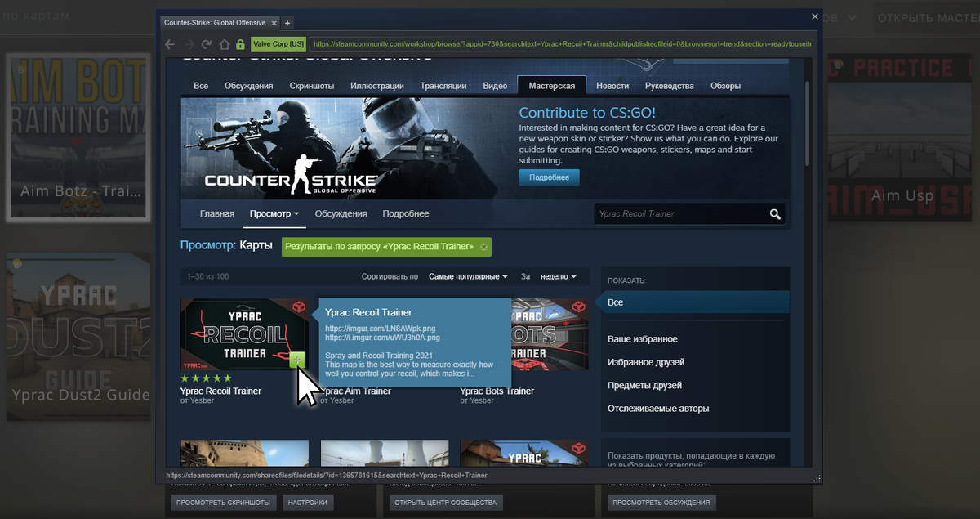Subscribe to Yprac Recoil Trainer via green plus icon

coord(296,360)
